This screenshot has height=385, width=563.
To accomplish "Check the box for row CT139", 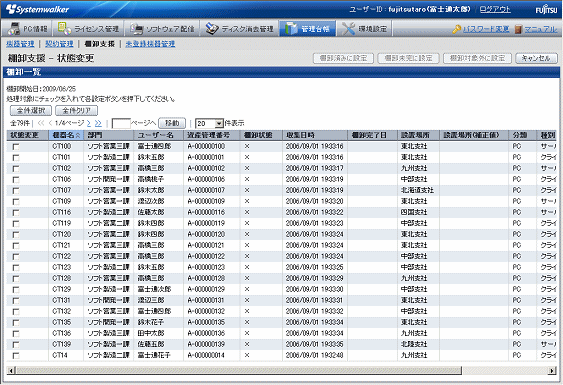I will click(x=16, y=344).
